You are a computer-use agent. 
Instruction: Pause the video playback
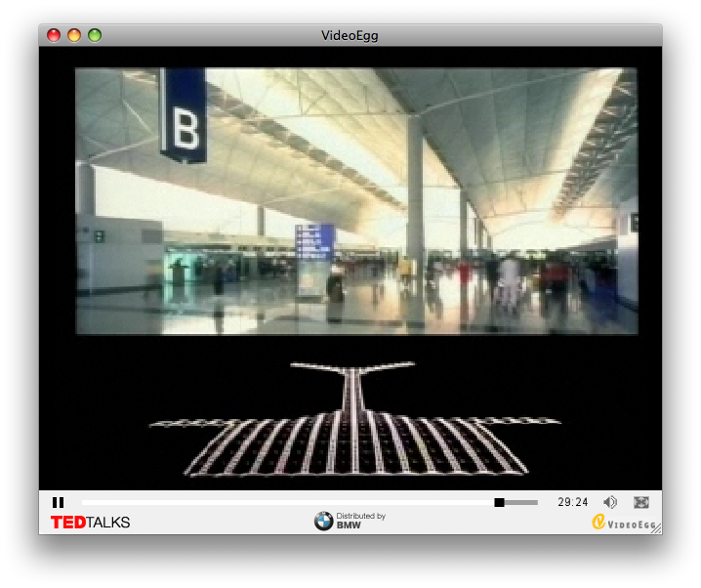(58, 502)
